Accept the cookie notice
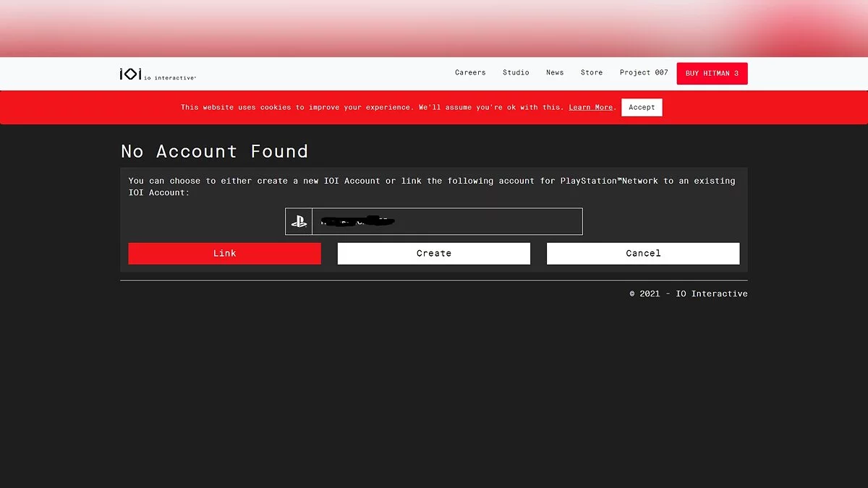The image size is (868, 488). click(x=642, y=107)
